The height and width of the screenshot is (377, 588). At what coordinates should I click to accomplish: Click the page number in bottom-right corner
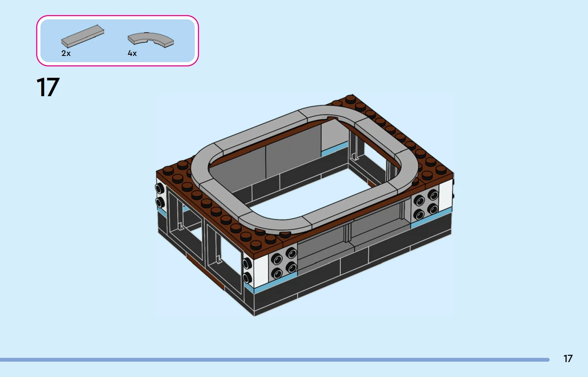pyautogui.click(x=568, y=359)
